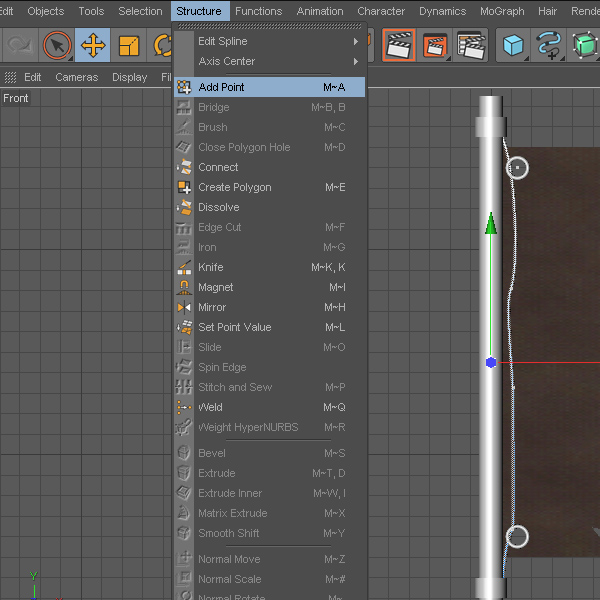
Task: Activate the Move tool
Action: tap(93, 45)
